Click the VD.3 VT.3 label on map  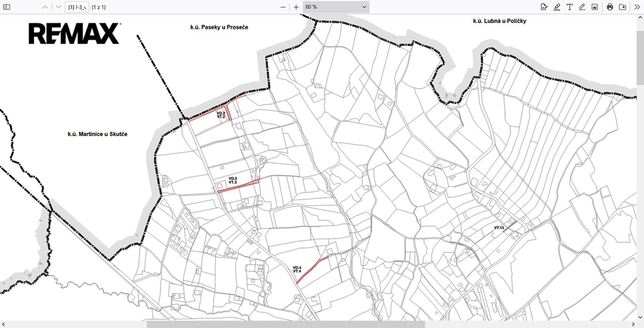pyautogui.click(x=233, y=180)
